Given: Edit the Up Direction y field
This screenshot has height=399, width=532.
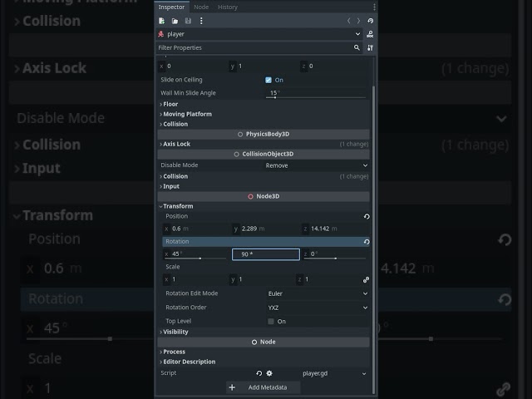Looking at the screenshot, I should [263, 66].
